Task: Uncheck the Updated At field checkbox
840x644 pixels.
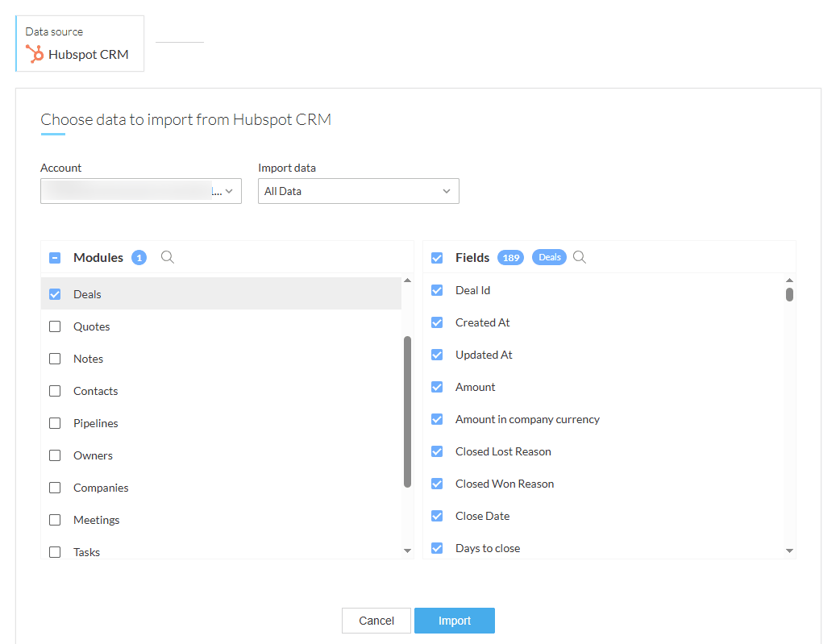Action: 437,355
